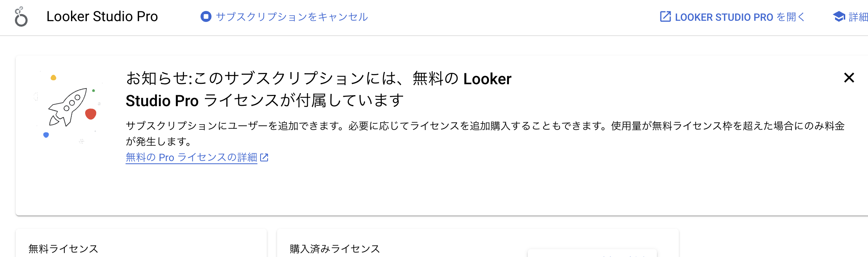The height and width of the screenshot is (257, 868).
Task: Click the external-link icon after 無料の Pro ライセンスの詳細
Action: pyautogui.click(x=264, y=157)
